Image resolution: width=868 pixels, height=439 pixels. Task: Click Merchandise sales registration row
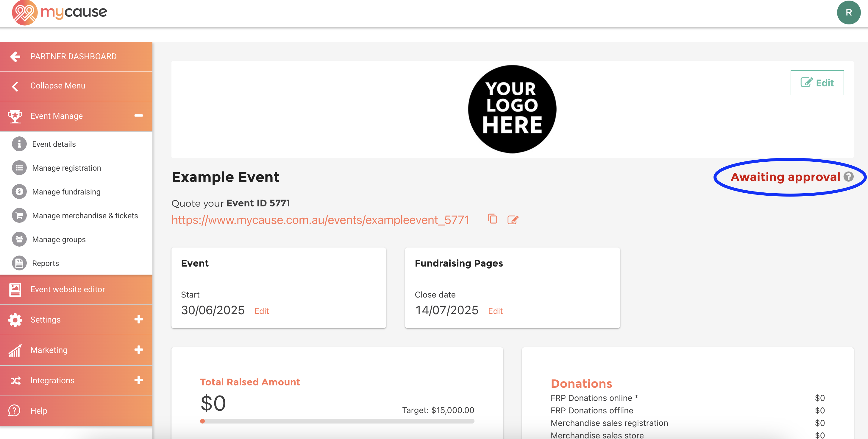(687, 423)
